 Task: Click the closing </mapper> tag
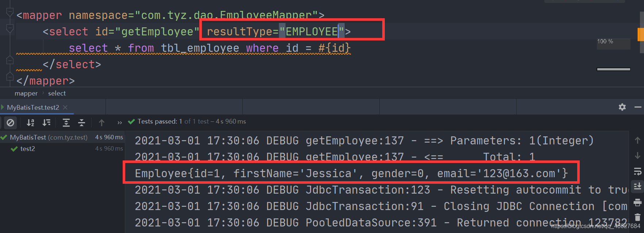(x=46, y=81)
